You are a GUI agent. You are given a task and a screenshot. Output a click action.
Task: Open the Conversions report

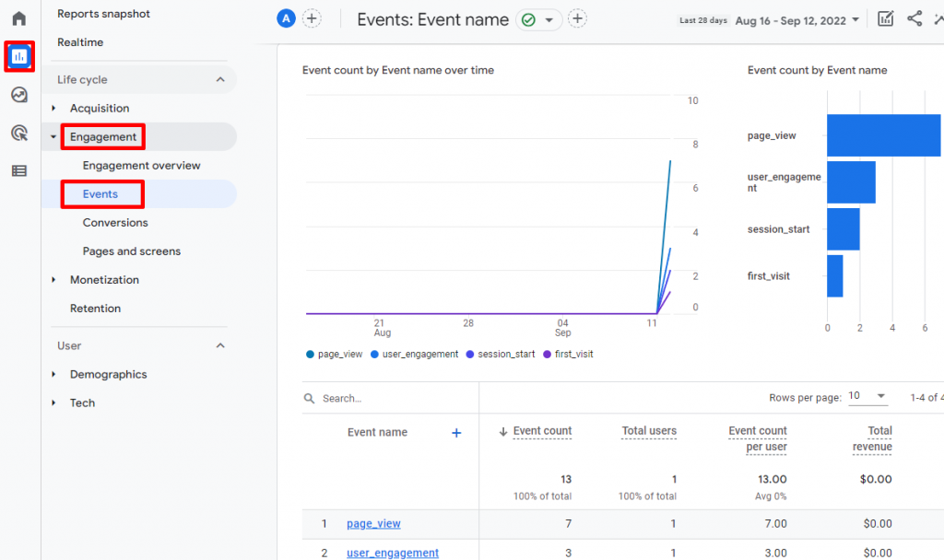[x=115, y=222]
